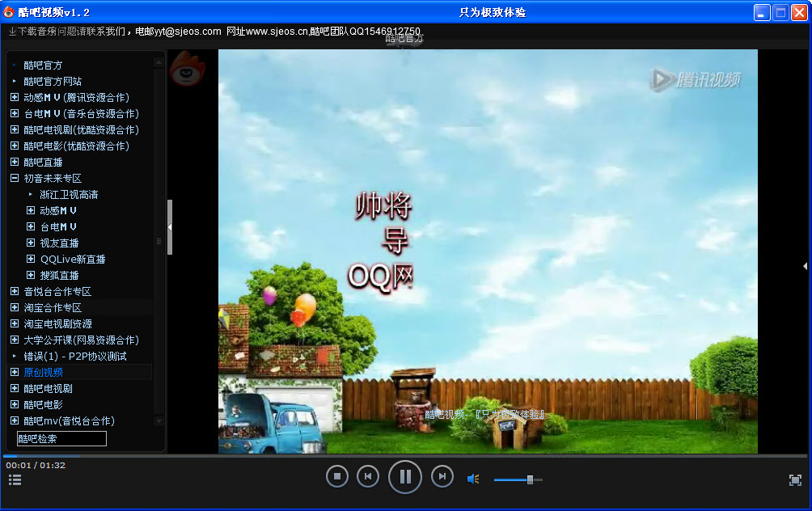Select 浙江卫视高清 channel
This screenshot has height=511, width=812.
pyautogui.click(x=69, y=195)
